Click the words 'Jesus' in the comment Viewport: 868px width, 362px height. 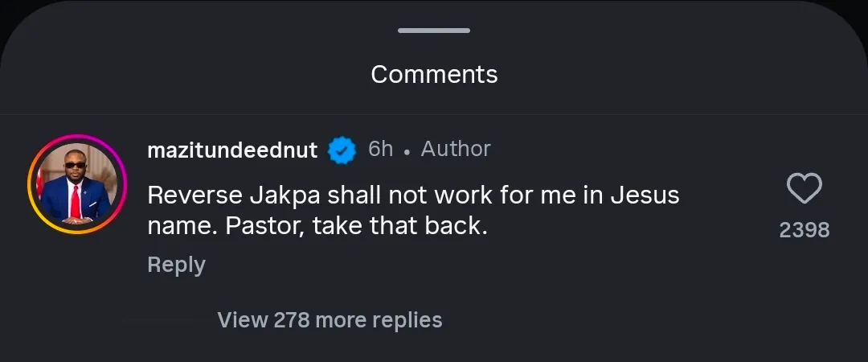646,195
